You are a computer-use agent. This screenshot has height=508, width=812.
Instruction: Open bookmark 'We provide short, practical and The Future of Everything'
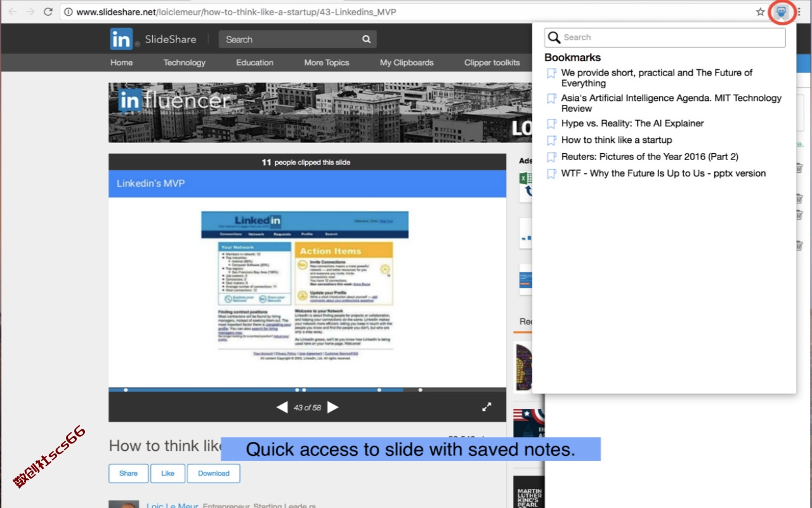click(657, 78)
